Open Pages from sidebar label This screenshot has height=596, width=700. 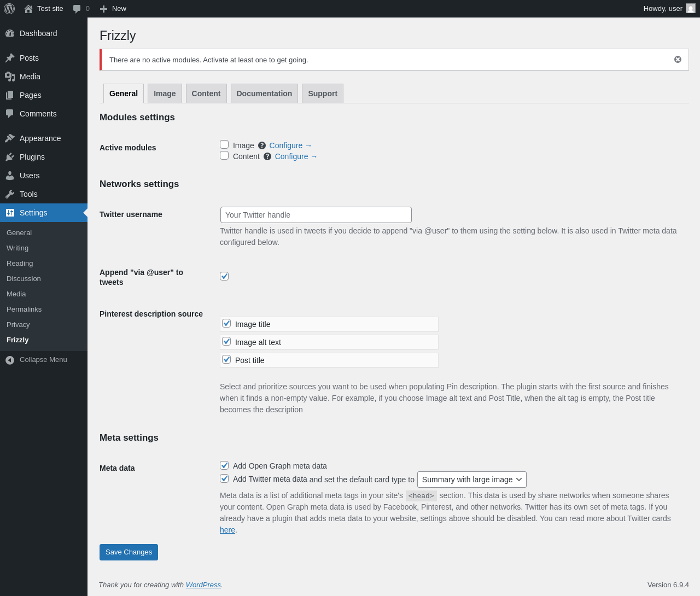(31, 95)
